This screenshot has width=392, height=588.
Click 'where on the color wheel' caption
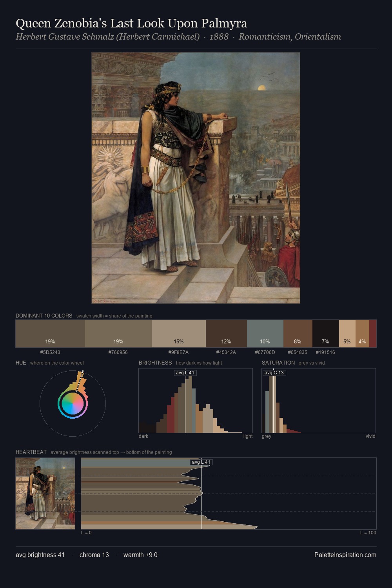57,363
